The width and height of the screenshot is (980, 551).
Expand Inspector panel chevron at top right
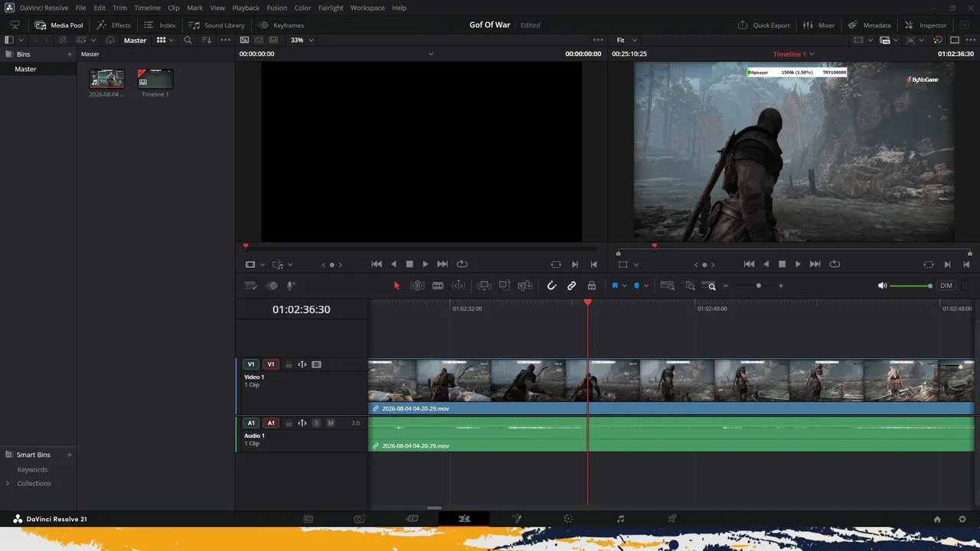(964, 25)
